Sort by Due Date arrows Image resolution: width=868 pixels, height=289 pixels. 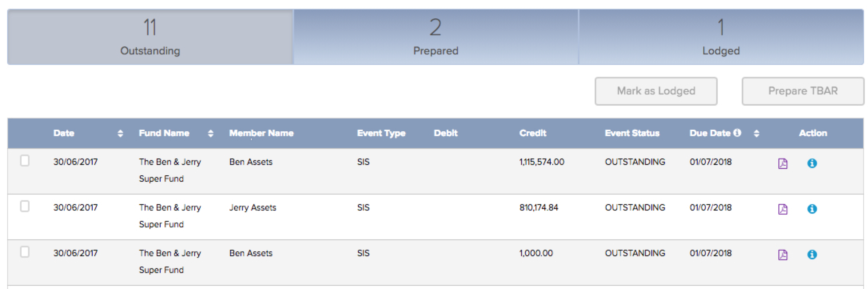756,134
